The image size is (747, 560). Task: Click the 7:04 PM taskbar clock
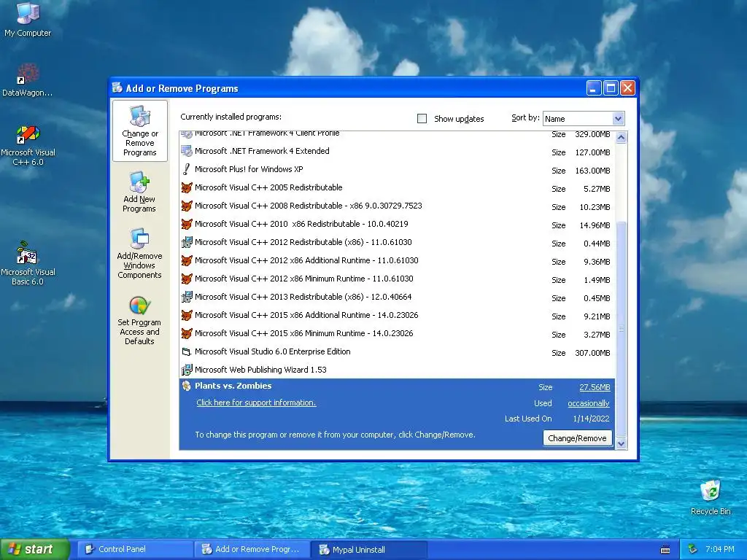pos(720,550)
